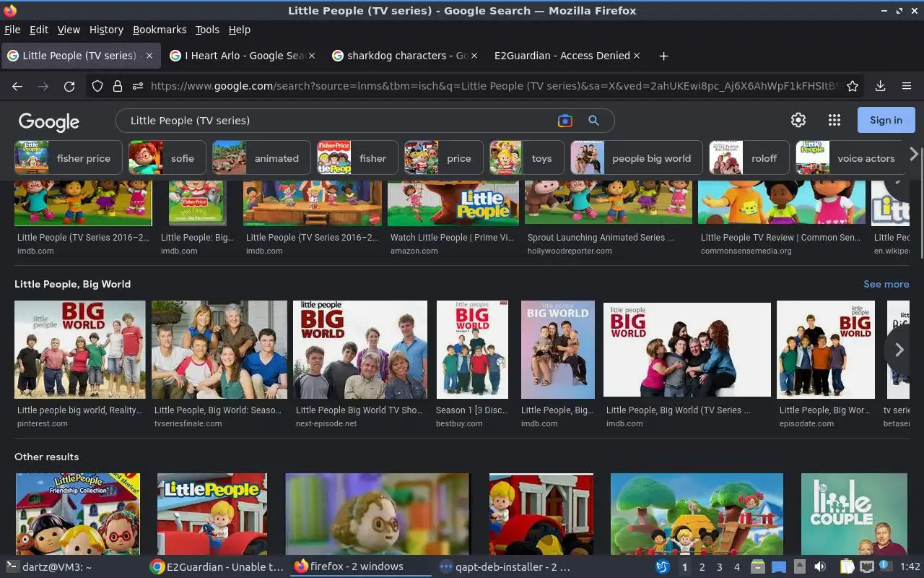Open the Firefox downloads panel
Screen dimensions: 924x578
(880, 86)
